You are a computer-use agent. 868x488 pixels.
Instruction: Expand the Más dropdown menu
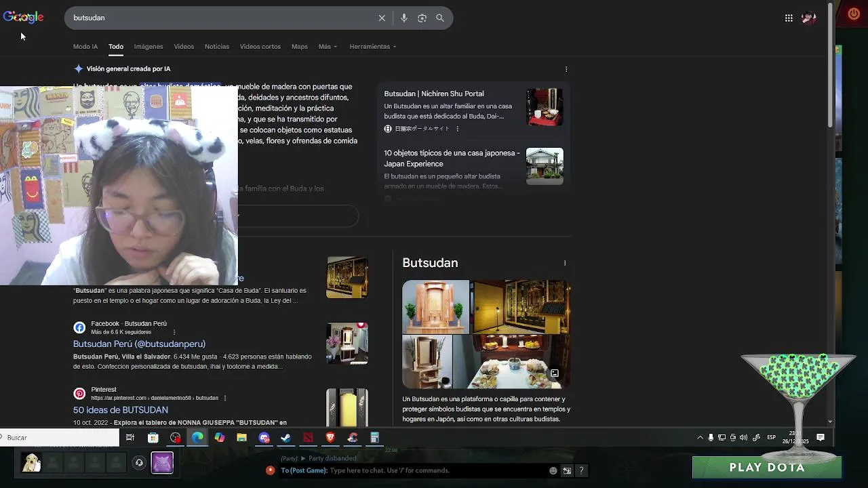click(x=328, y=47)
